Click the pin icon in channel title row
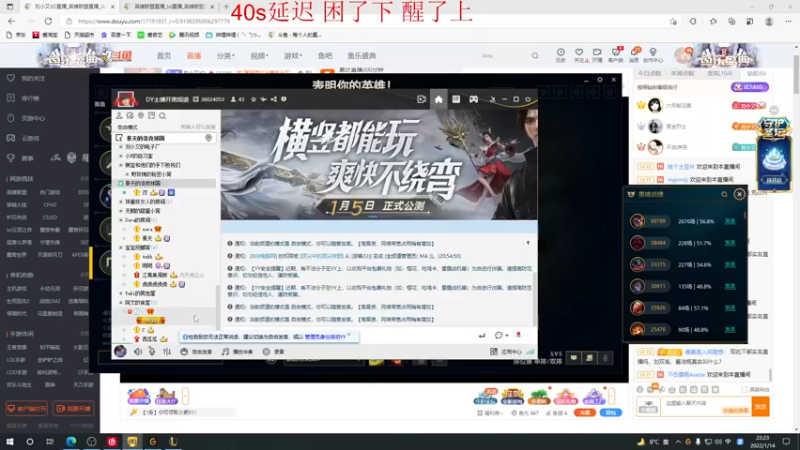This screenshot has width=800, height=450. [208, 138]
